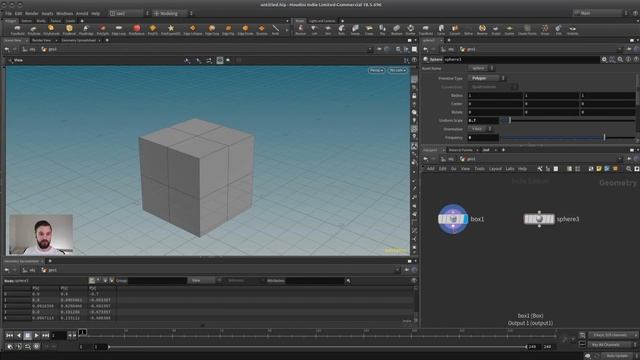Select the PolySplit shelf tool
Viewport: 640px width, 360px height.
tap(102, 29)
